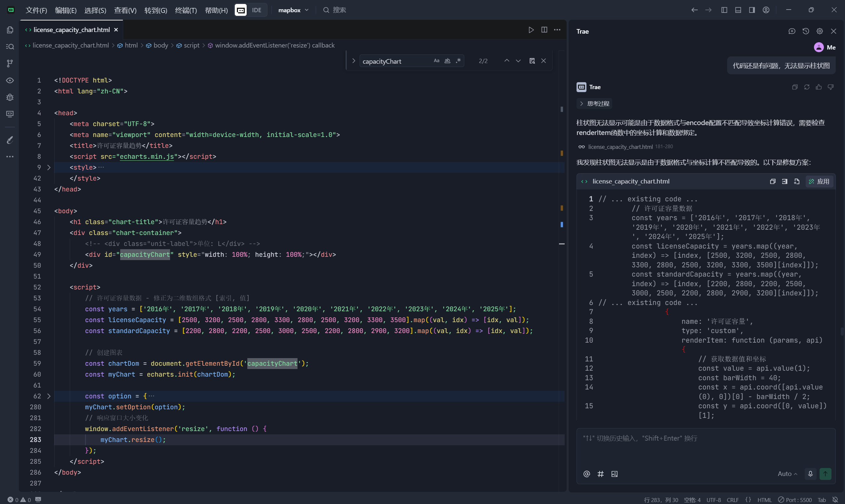The image size is (845, 504).
Task: Toggle secondary side bar layout
Action: (752, 10)
